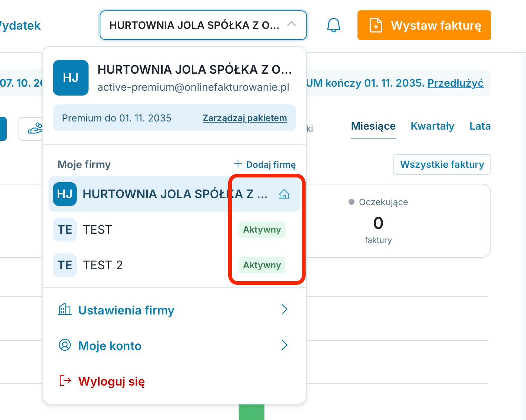Open Zarządzaj pakietem link
The width and height of the screenshot is (526, 420).
245,118
